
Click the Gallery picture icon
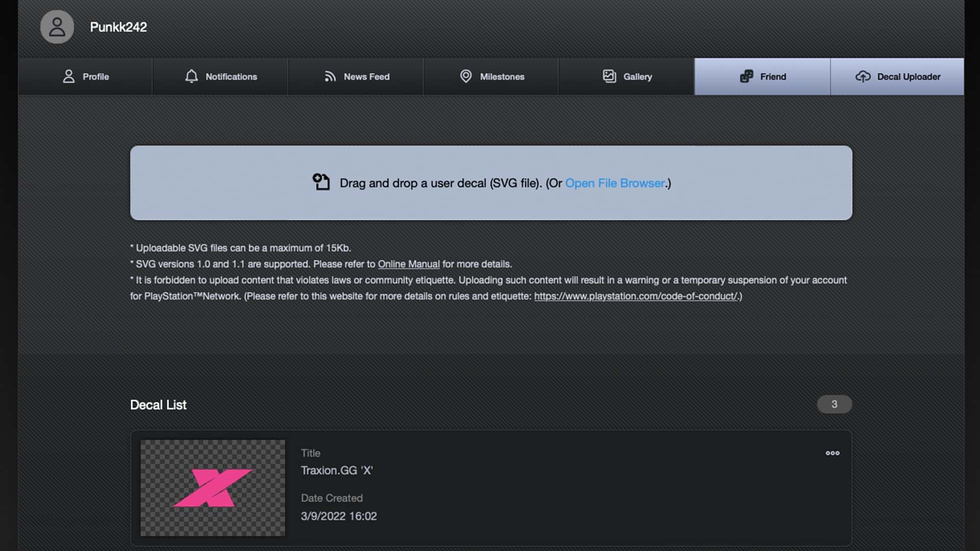609,77
